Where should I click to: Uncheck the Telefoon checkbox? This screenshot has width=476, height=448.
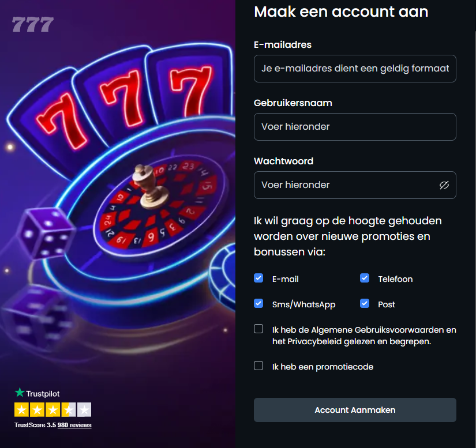point(365,278)
